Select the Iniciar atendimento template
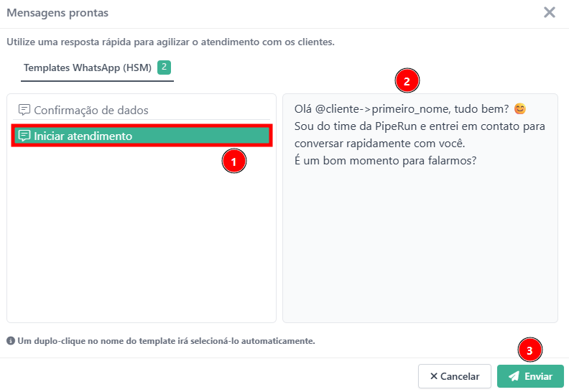 pos(83,136)
